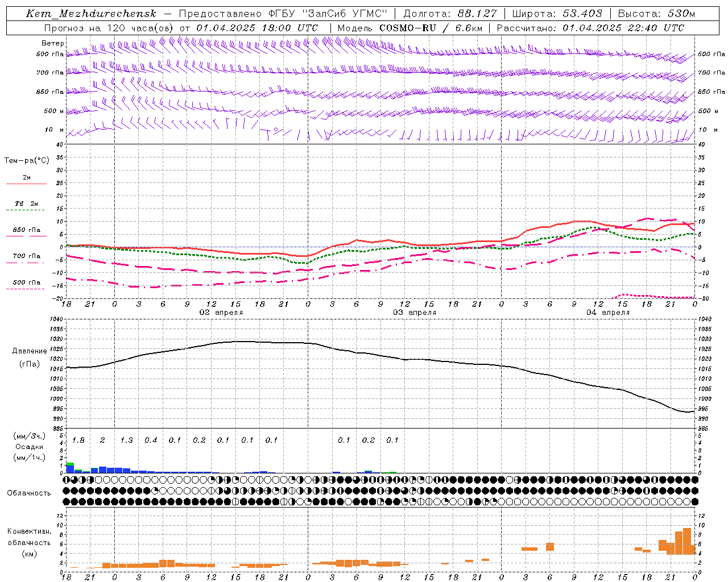Select the '2м' temperature legend entry

pyautogui.click(x=27, y=177)
